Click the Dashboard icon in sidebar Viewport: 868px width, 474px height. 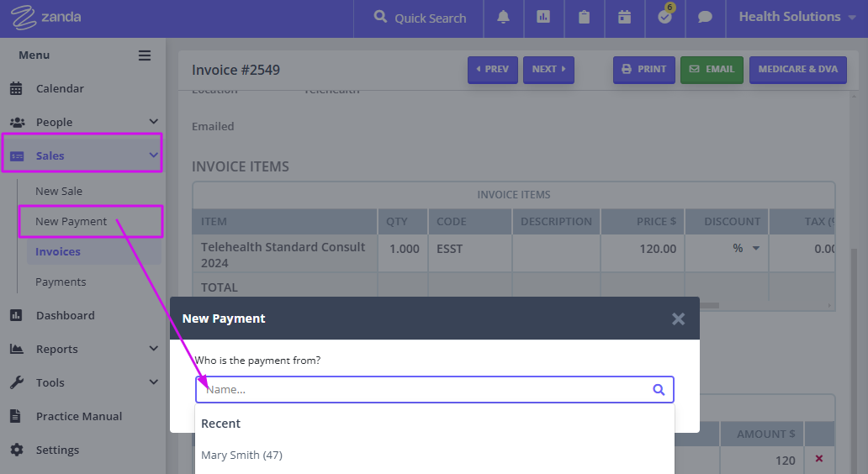pyautogui.click(x=16, y=315)
